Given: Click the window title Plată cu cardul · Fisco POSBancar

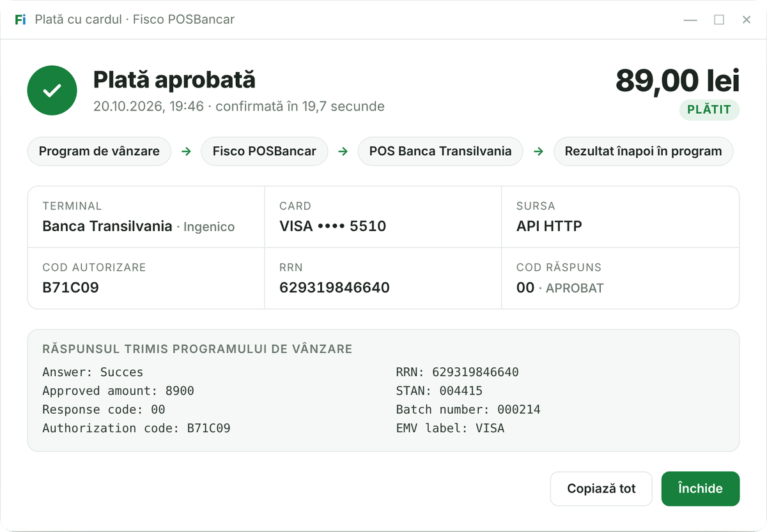Looking at the screenshot, I should (x=135, y=20).
